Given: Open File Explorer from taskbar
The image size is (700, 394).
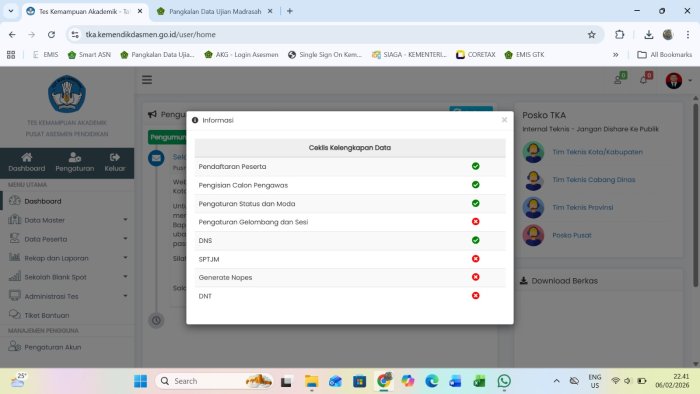Looking at the screenshot, I should pos(311,381).
